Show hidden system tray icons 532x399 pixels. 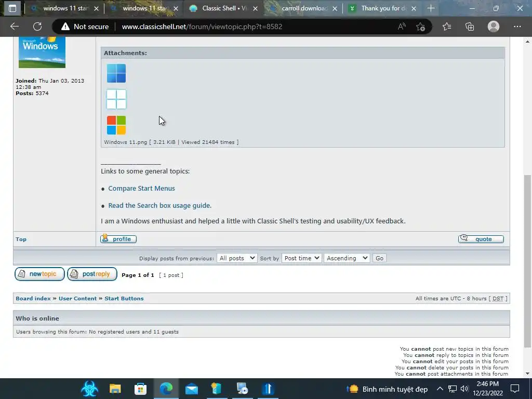click(x=440, y=389)
